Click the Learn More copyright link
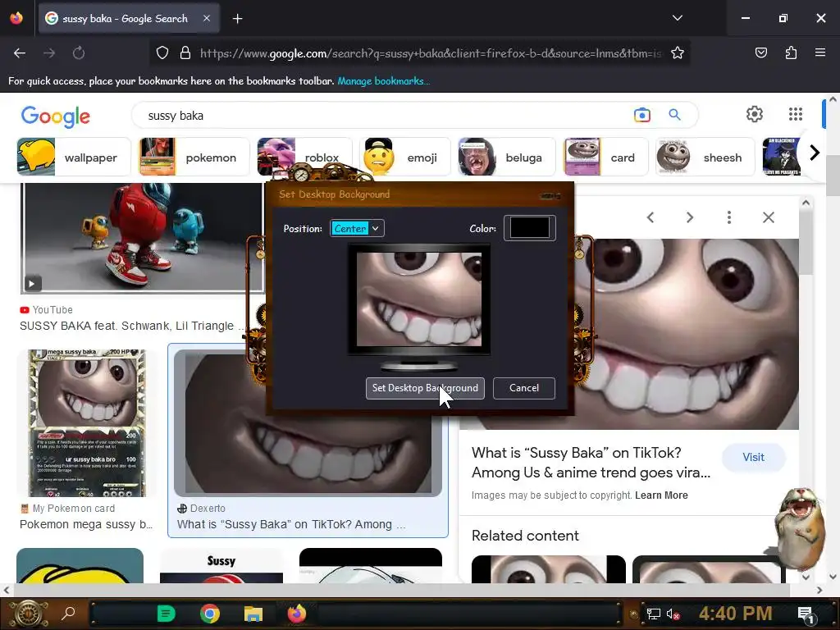This screenshot has height=630, width=840. 661,495
